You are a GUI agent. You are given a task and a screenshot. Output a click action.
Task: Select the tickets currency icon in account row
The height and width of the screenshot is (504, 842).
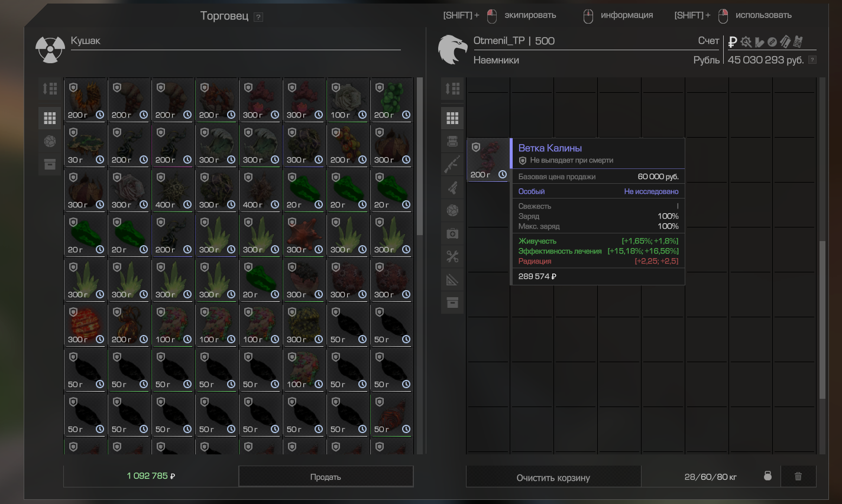(x=785, y=41)
